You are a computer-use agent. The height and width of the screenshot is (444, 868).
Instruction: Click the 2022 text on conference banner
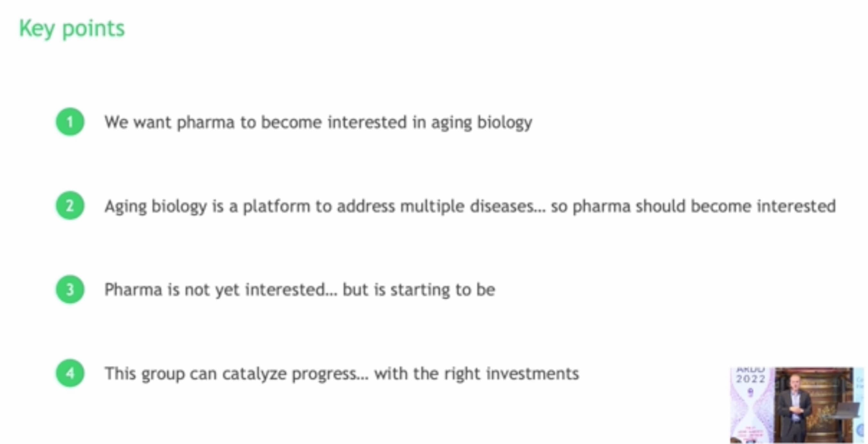(751, 379)
